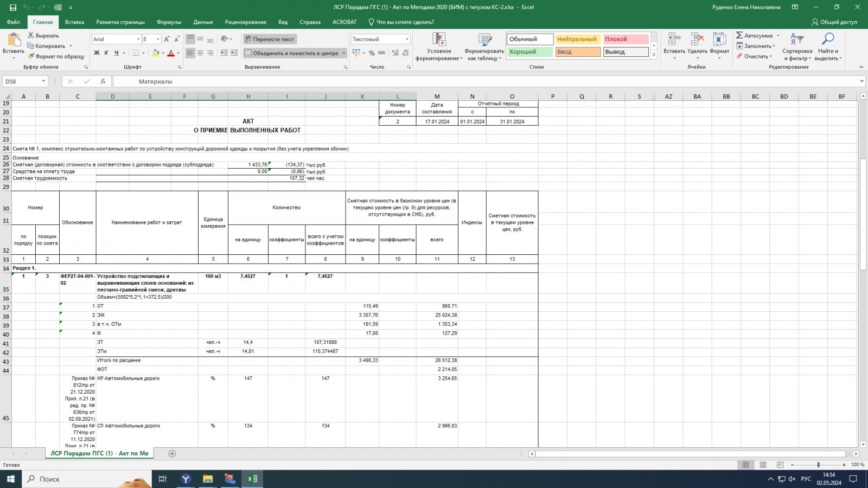Click the Insert cells (Вставить) icon in Ячейки
The height and width of the screenshot is (488, 868).
click(x=674, y=40)
